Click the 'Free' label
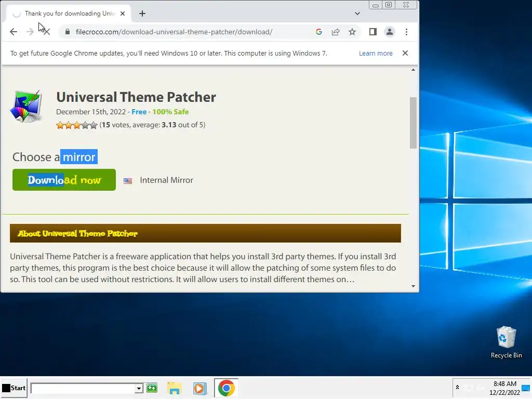The height and width of the screenshot is (399, 532). point(139,112)
